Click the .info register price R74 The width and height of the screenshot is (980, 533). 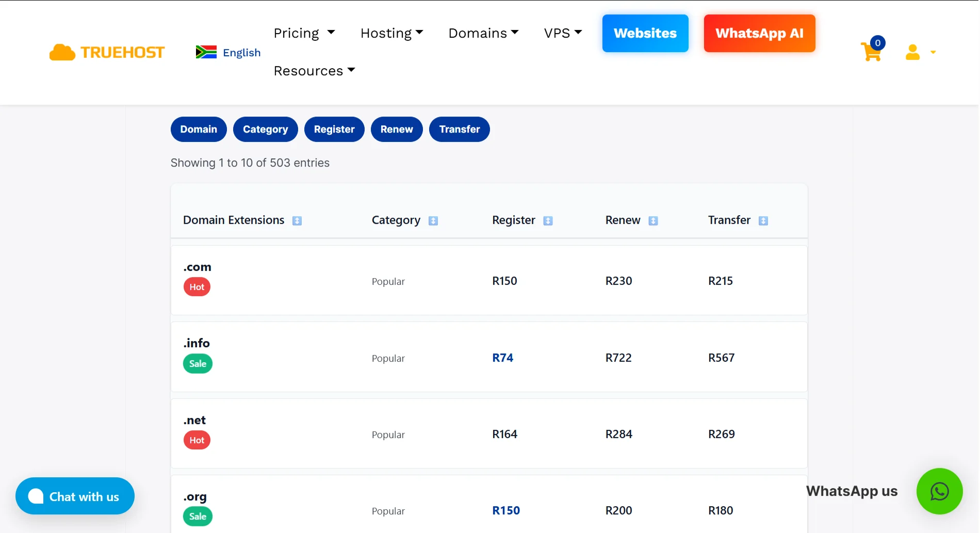(x=503, y=358)
